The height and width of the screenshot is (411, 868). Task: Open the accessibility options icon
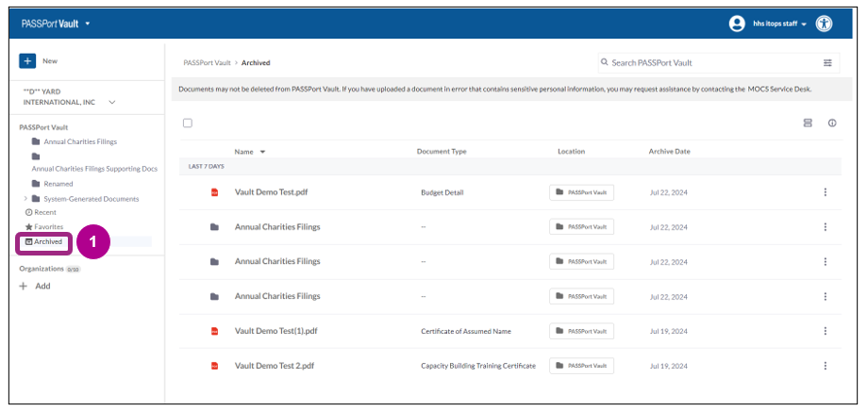pyautogui.click(x=825, y=24)
